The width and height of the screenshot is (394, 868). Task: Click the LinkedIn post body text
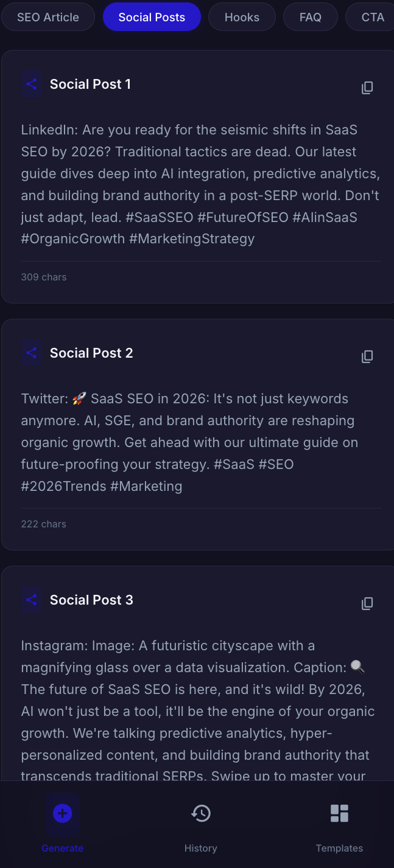[x=200, y=184]
